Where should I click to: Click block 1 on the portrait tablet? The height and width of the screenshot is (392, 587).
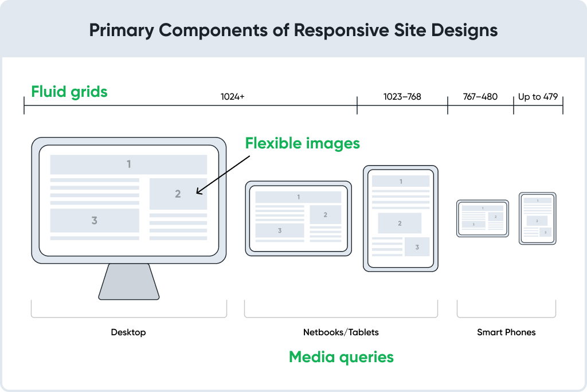point(401,181)
